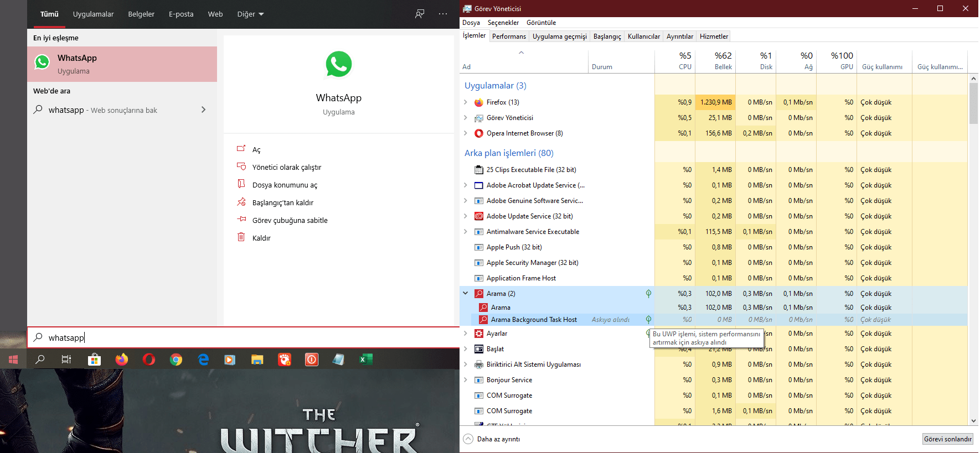Select the Uygulamalar filter tab in search
This screenshot has height=453, width=980.
(x=93, y=14)
